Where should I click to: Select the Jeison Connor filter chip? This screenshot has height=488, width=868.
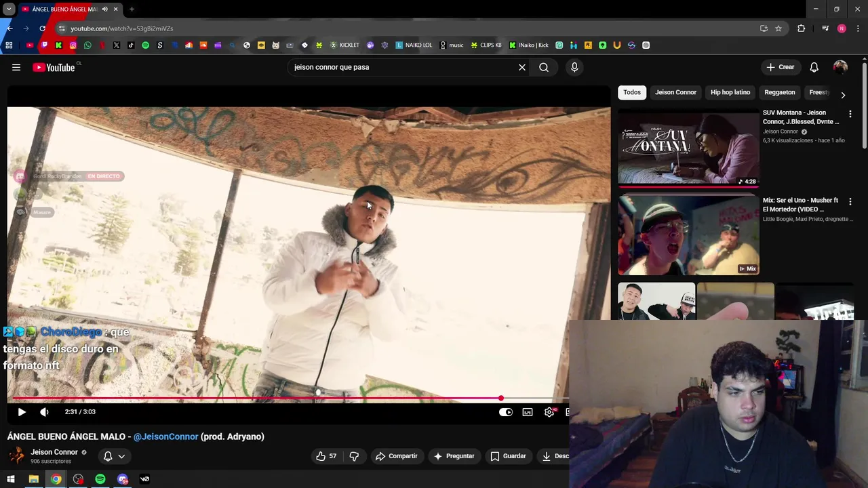[x=675, y=92]
